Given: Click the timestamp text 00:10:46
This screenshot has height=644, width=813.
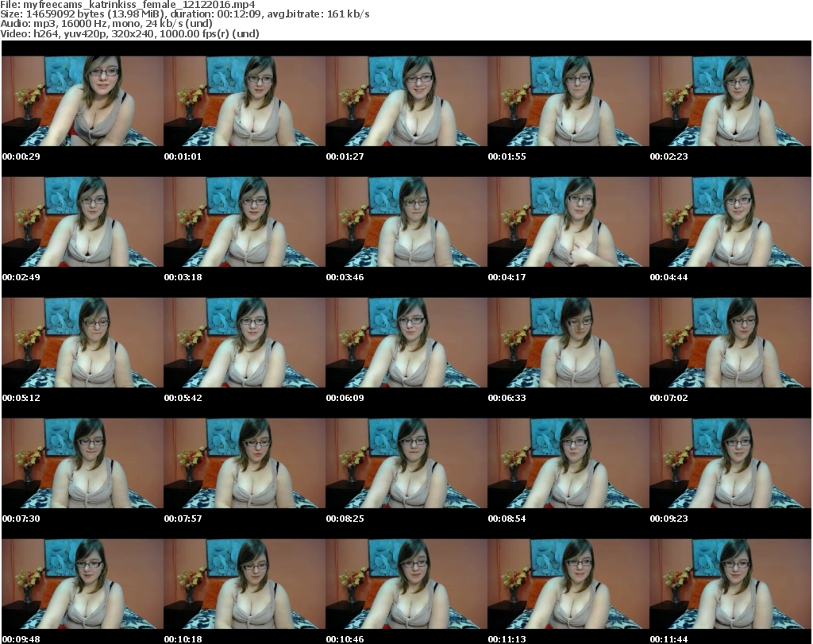Looking at the screenshot, I should tap(345, 639).
